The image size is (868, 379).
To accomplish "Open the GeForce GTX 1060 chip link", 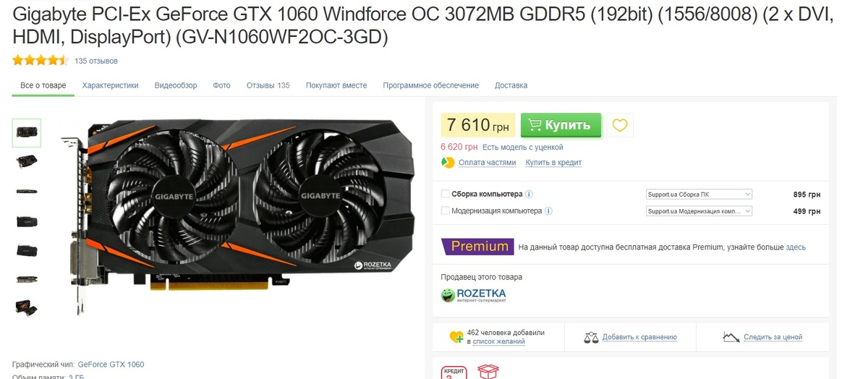I will [x=111, y=365].
